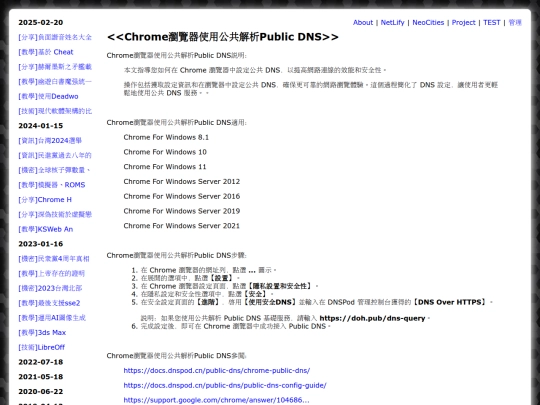
Task: Open the docs.dnspod.cn chrome-public-dns link
Action: [x=217, y=371]
